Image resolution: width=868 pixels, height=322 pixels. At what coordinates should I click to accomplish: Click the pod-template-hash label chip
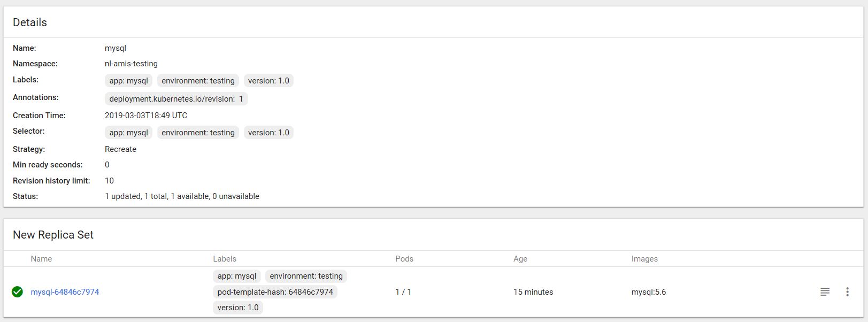[275, 292]
